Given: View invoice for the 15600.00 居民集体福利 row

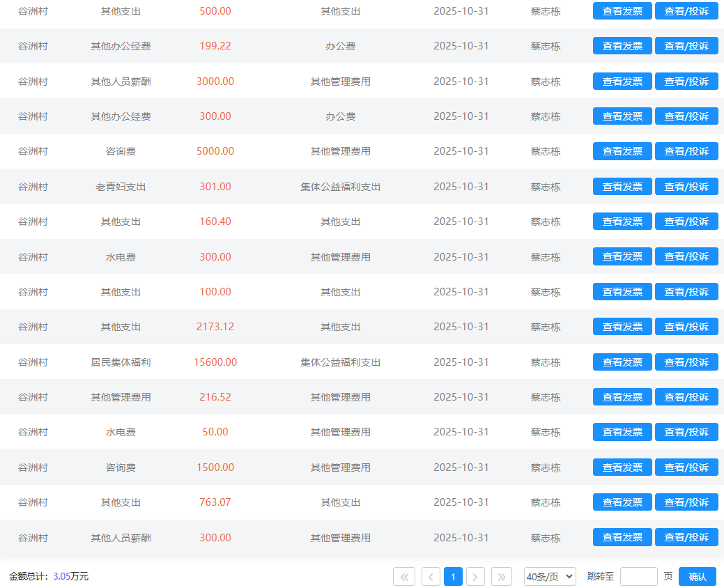Looking at the screenshot, I should point(622,362).
